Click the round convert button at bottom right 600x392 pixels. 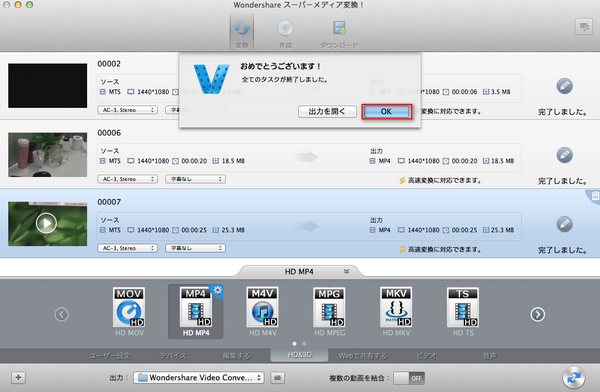pyautogui.click(x=574, y=378)
